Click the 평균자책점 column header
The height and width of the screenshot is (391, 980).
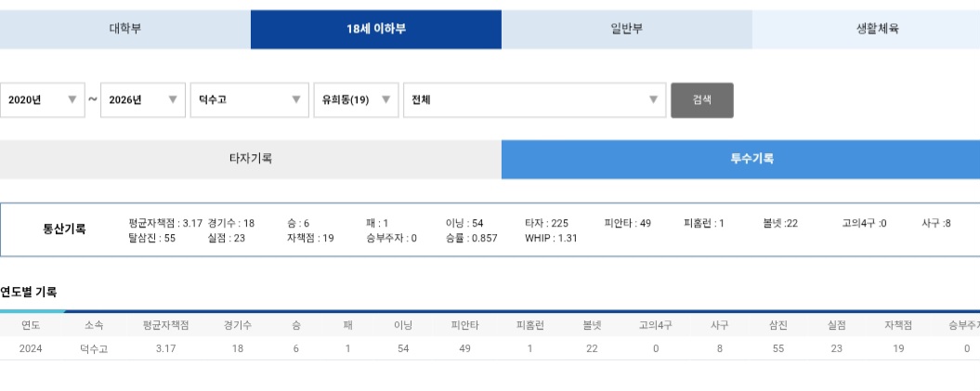(165, 326)
